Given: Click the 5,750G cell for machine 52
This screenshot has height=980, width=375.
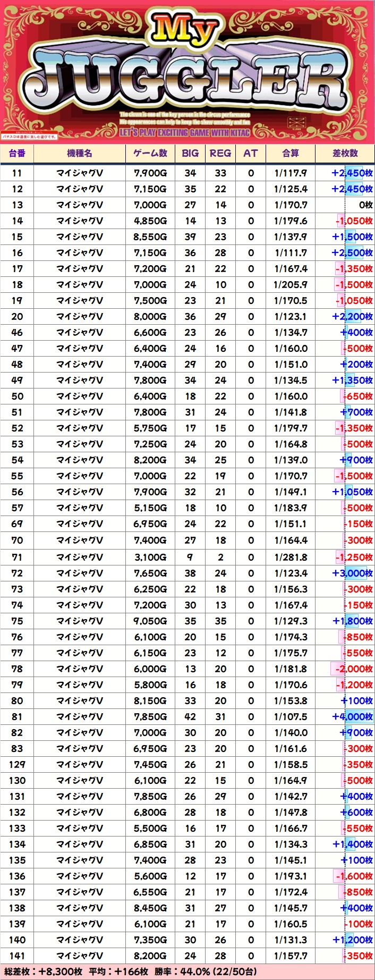Looking at the screenshot, I should [x=150, y=428].
